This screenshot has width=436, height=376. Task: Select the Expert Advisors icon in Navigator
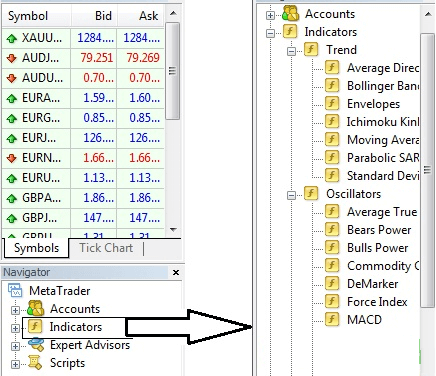[x=36, y=345]
